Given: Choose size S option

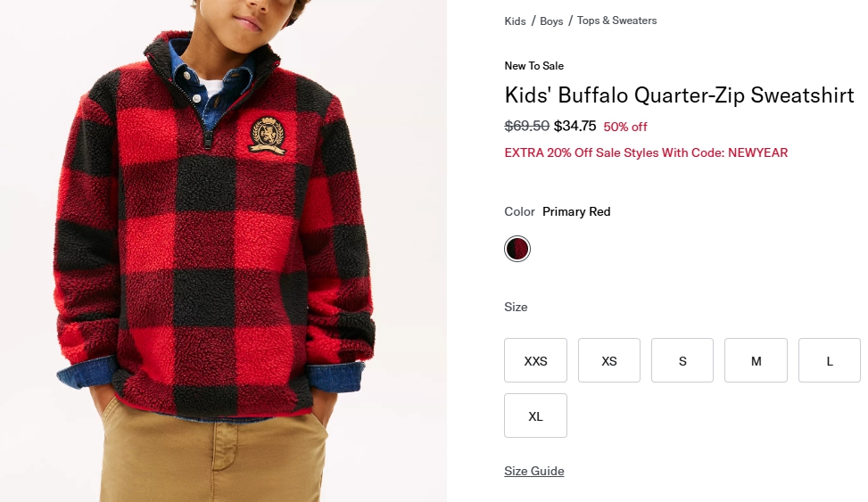Looking at the screenshot, I should tap(682, 360).
